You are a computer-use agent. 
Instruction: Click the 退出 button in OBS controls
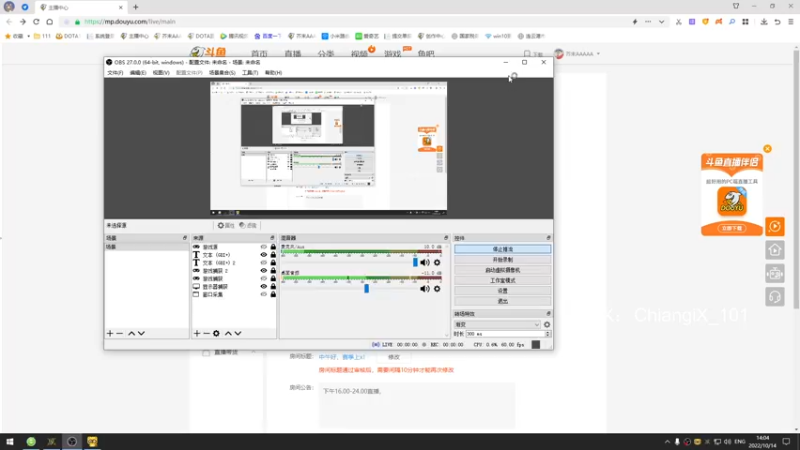click(x=503, y=301)
